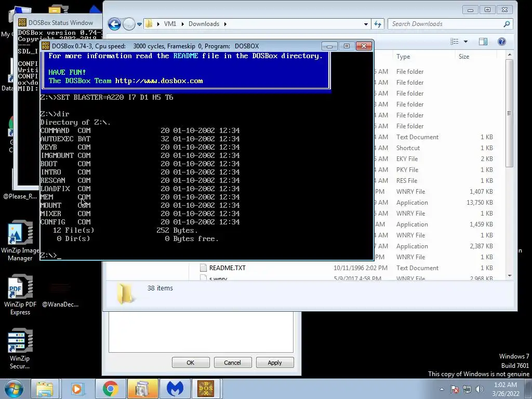Click the Explorer scroll down arrow

tap(509, 276)
